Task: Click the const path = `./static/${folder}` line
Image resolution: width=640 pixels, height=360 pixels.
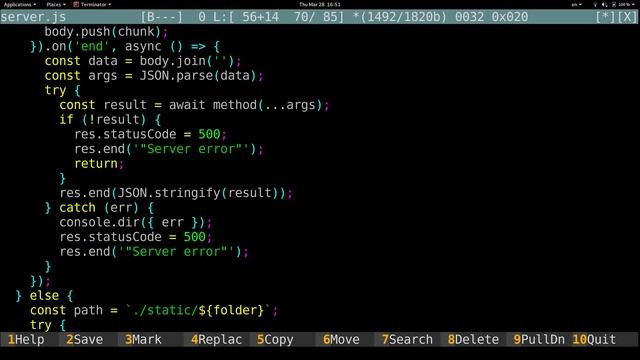Action: click(x=154, y=311)
